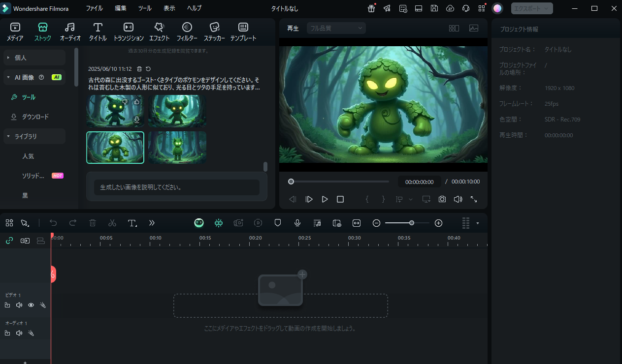The width and height of the screenshot is (622, 364).
Task: Open the テンプレート templates tab
Action: [x=243, y=32]
